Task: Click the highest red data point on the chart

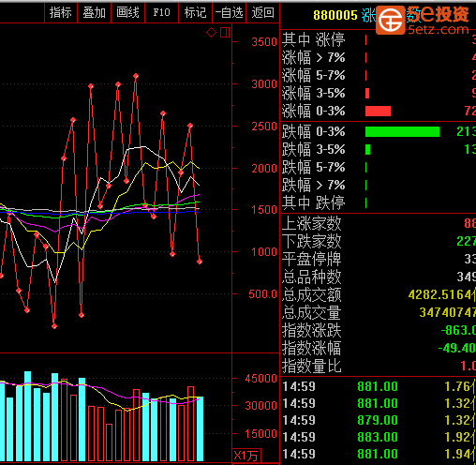Action: coord(136,76)
